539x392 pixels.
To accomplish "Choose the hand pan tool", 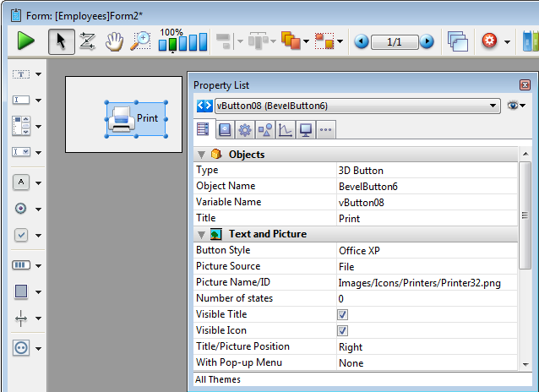I will pos(113,41).
